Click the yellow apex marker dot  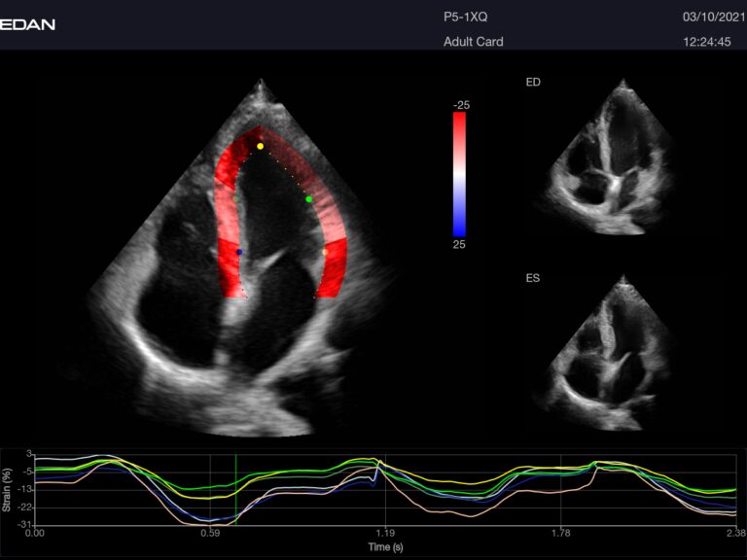click(260, 146)
